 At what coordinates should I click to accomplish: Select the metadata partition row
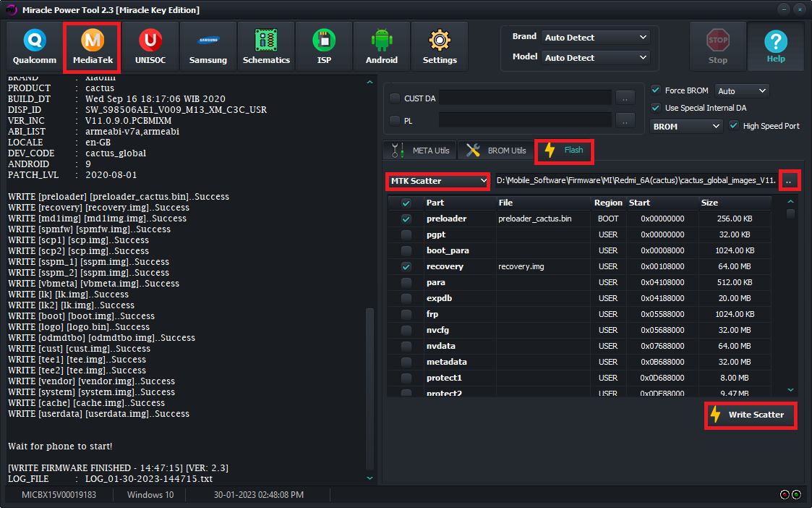tap(579, 362)
